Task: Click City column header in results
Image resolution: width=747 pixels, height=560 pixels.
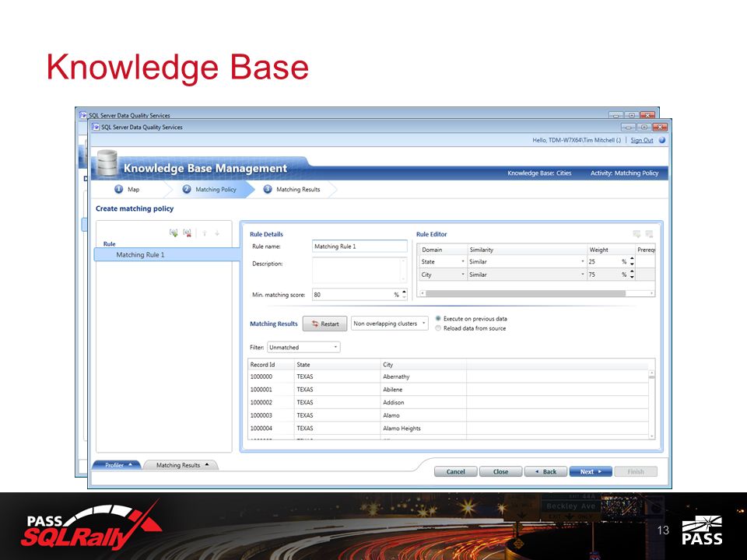Action: tap(423, 364)
